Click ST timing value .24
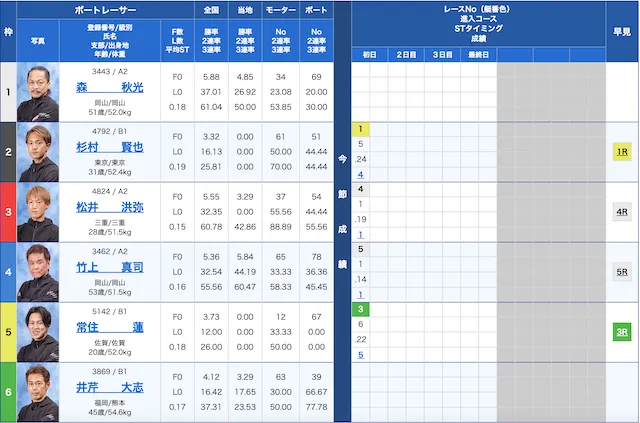 (x=360, y=159)
